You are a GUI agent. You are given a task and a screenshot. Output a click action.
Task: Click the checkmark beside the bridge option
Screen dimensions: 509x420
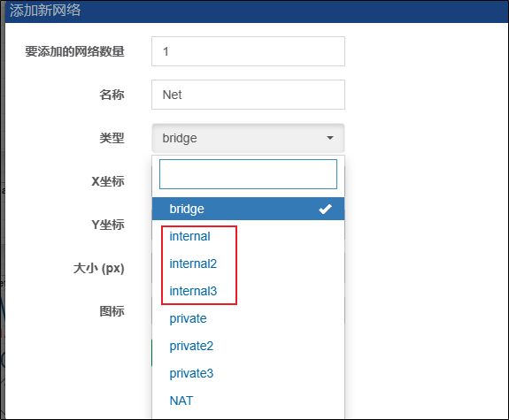[325, 210]
